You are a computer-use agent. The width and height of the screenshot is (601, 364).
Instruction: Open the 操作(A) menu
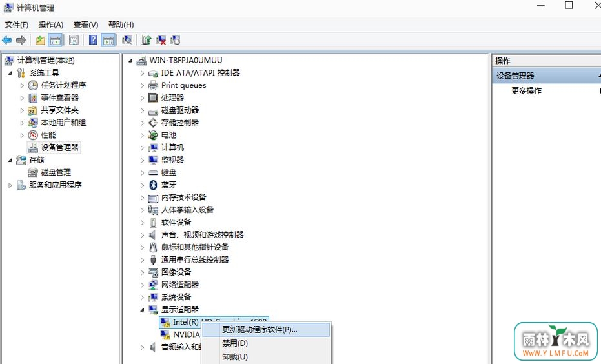pos(50,25)
